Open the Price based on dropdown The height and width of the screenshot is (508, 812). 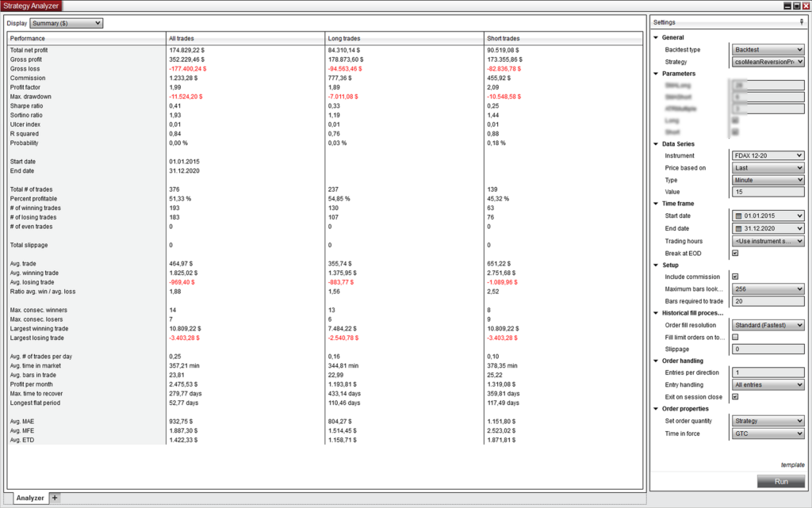[768, 167]
